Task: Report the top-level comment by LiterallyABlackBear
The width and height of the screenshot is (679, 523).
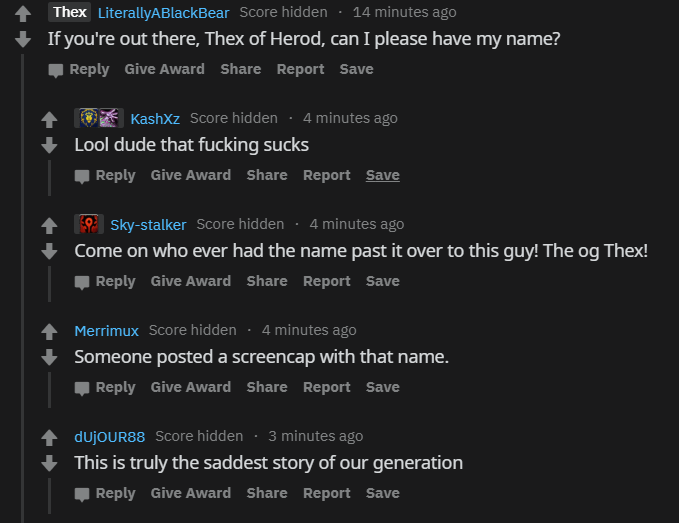Action: [300, 69]
